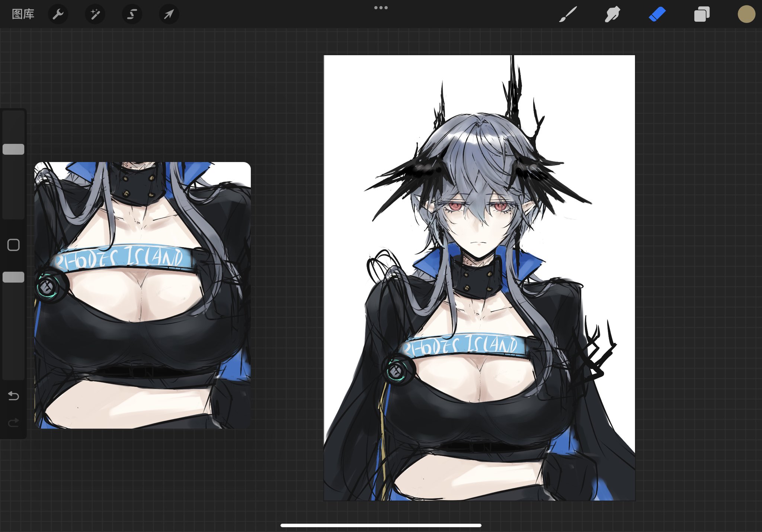
Task: Open the three-dot multitasking menu
Action: (x=381, y=7)
